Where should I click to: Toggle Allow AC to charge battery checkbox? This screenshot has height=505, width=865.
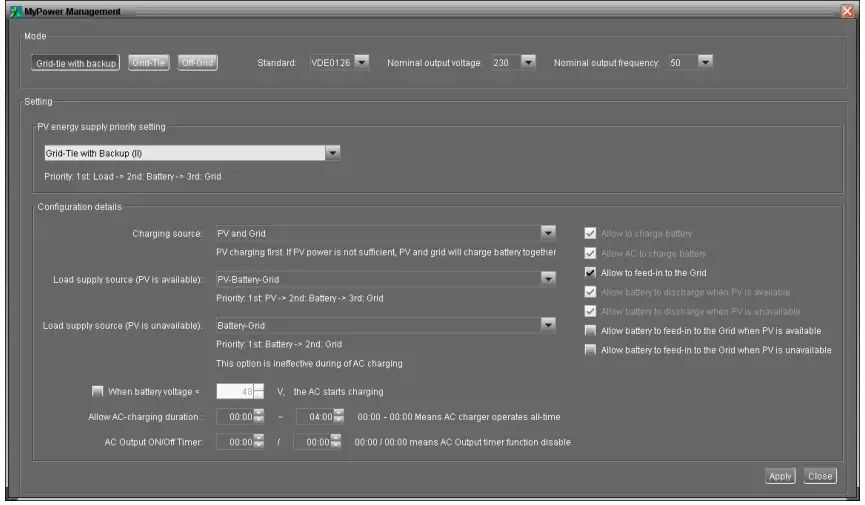590,253
